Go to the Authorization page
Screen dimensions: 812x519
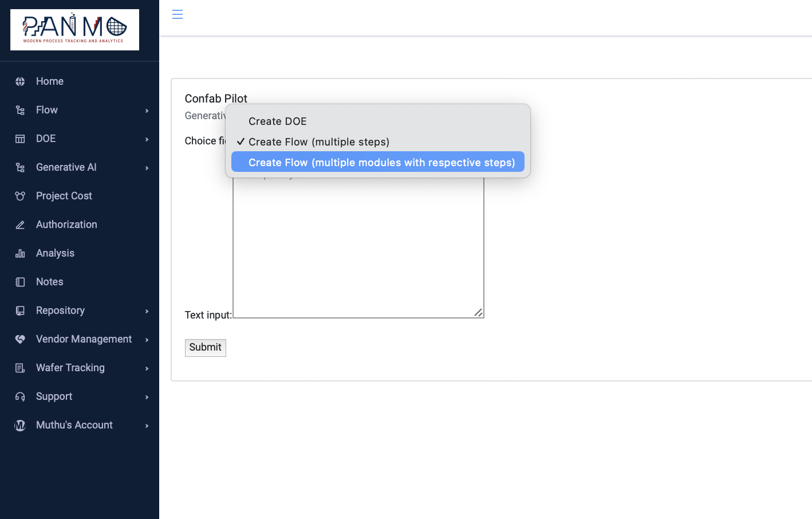pos(66,225)
